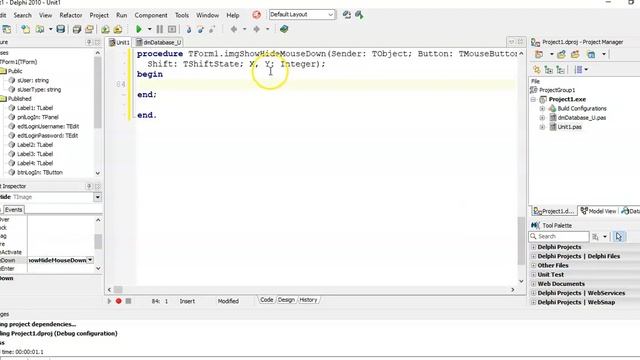Expand the Other Files palette category
Image resolution: width=640 pixels, height=360 pixels.
pos(533,265)
